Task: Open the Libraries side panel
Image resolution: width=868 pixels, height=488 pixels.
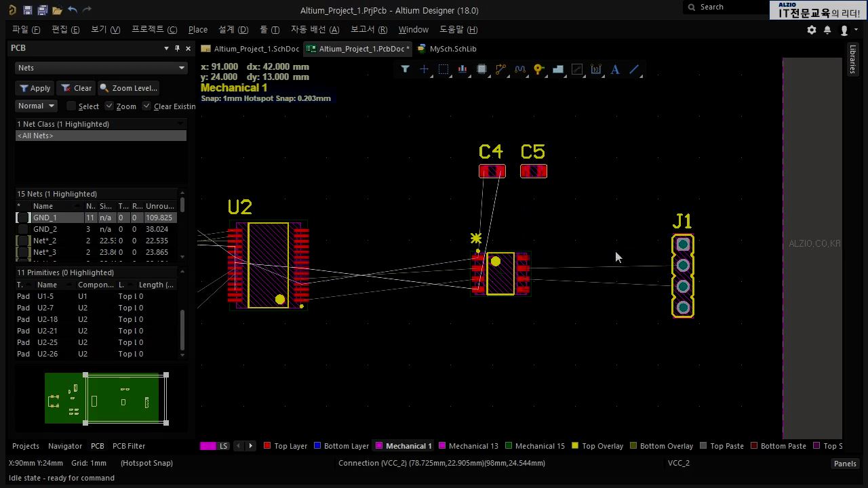Action: coord(853,60)
